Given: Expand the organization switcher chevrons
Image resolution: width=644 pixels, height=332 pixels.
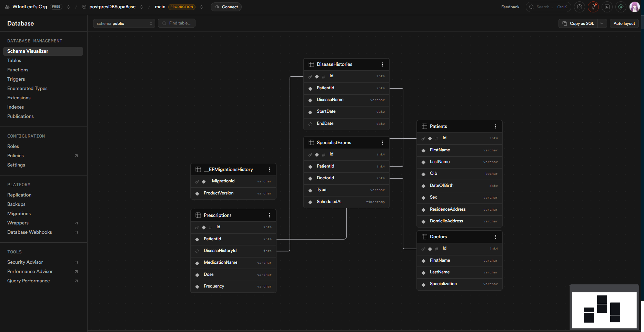Looking at the screenshot, I should pos(69,7).
